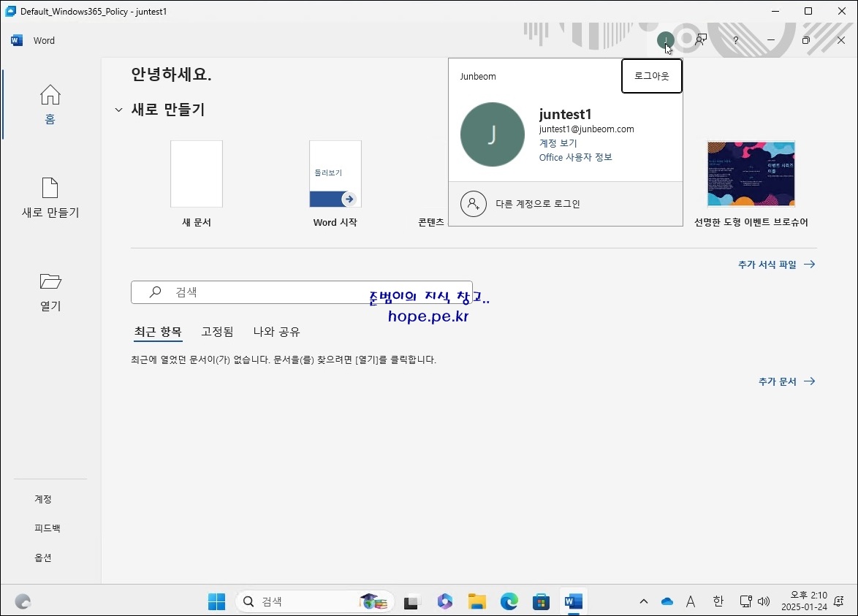
Task: Click the magnifier icon in Word search box
Action: pos(156,292)
